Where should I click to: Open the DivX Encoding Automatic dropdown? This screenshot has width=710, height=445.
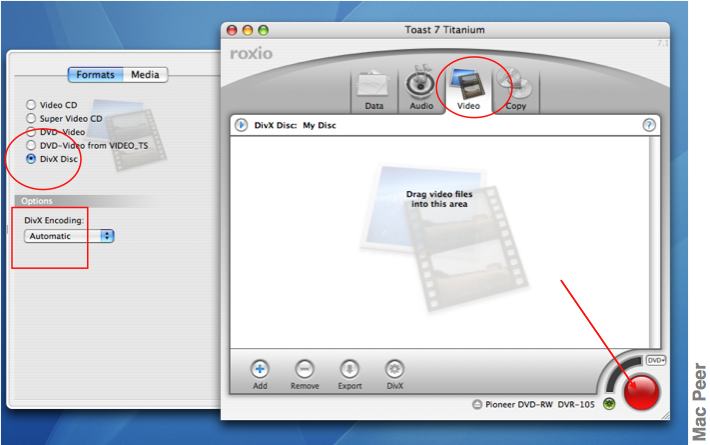click(x=69, y=236)
